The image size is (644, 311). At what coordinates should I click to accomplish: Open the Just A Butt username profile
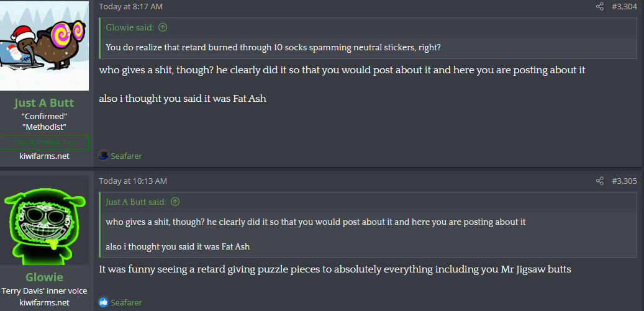[44, 103]
